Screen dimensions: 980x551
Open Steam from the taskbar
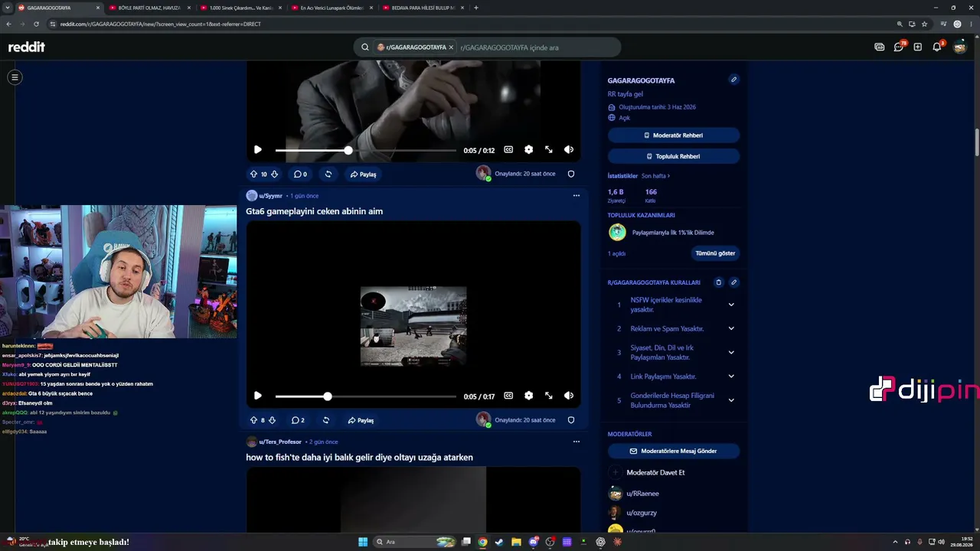(x=499, y=542)
